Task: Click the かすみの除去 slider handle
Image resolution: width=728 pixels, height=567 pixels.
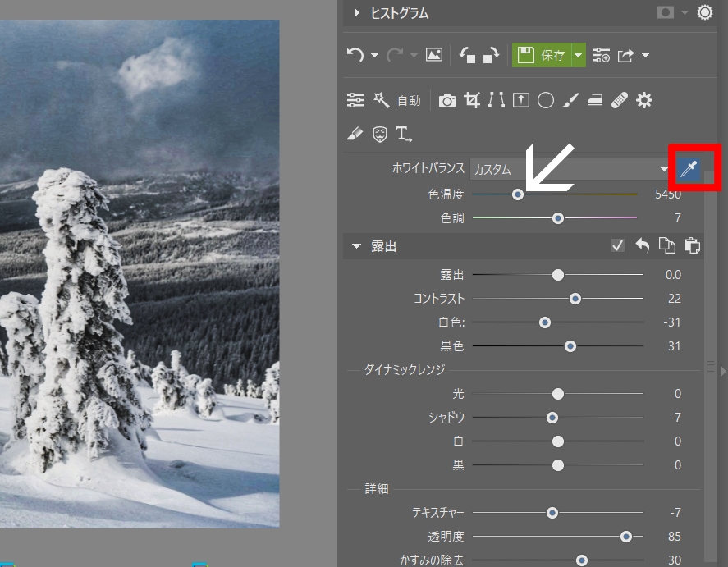Action: tap(581, 560)
